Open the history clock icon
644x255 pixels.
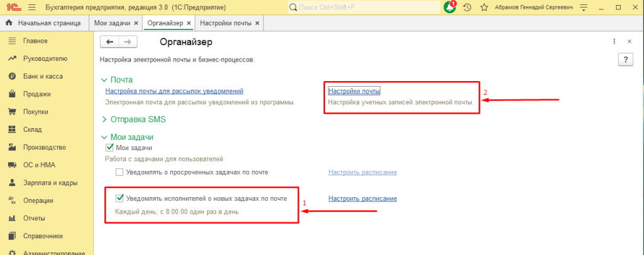[467, 8]
